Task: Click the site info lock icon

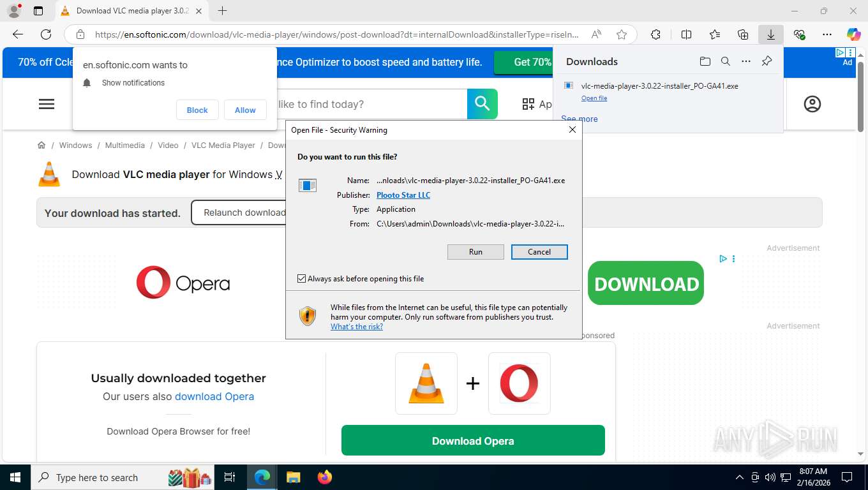Action: pyautogui.click(x=80, y=34)
